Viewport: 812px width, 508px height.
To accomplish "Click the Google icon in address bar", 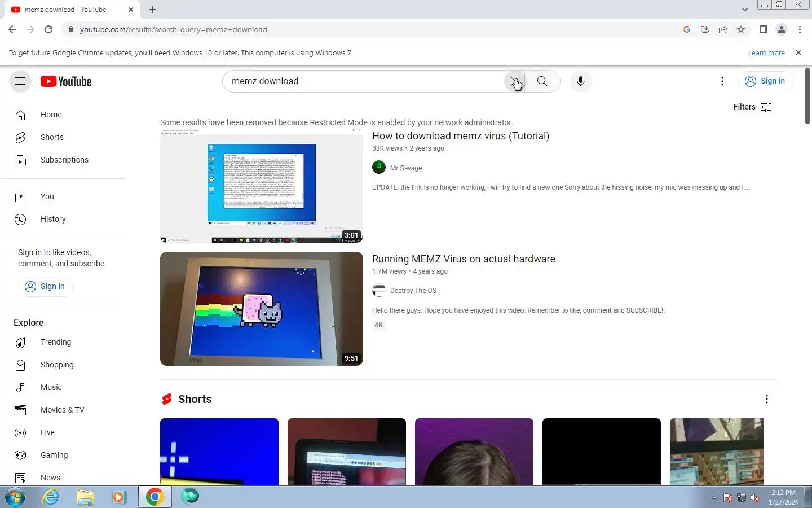I will (x=687, y=29).
